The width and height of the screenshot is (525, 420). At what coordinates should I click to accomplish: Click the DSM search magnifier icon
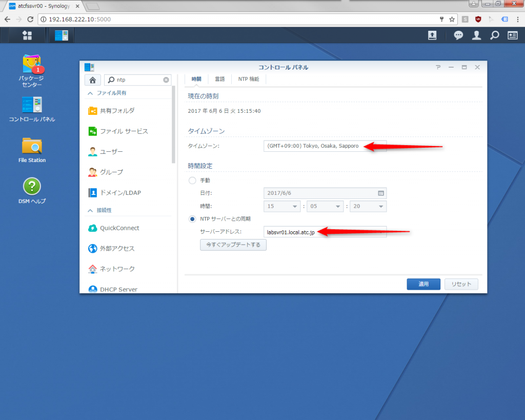pyautogui.click(x=495, y=35)
